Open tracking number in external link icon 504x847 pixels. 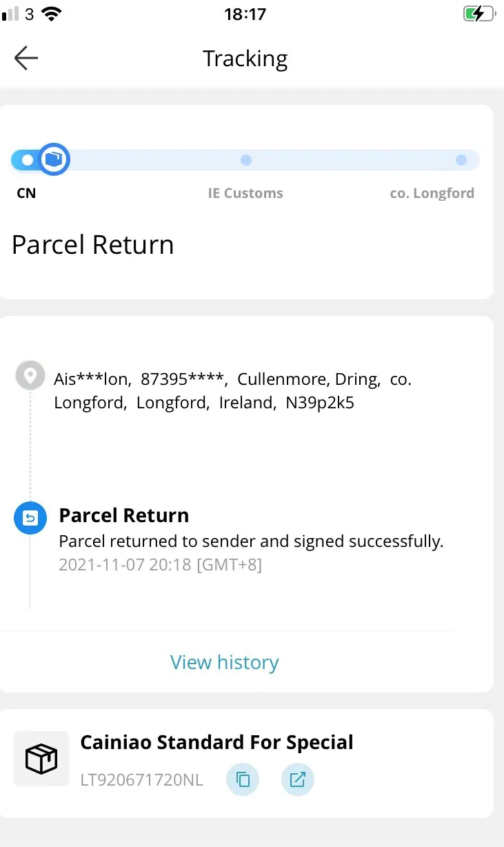(298, 780)
